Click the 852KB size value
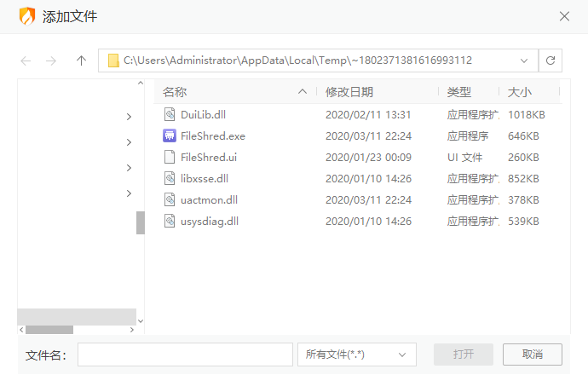588x392 pixels. [x=523, y=179]
